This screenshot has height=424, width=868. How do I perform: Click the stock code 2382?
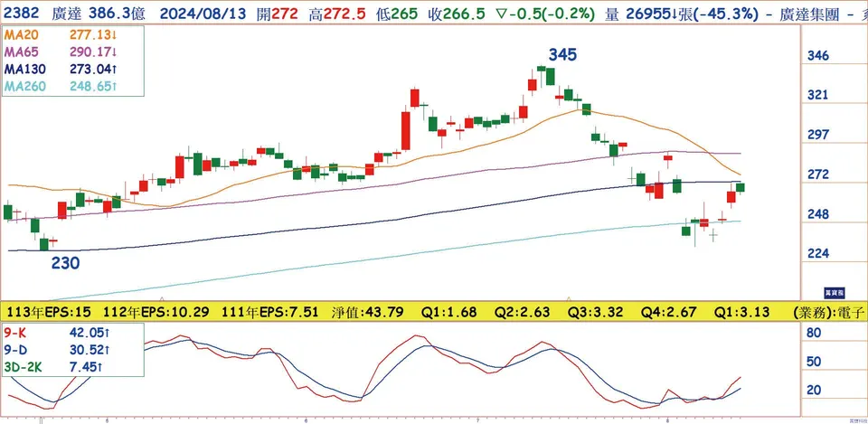(22, 15)
